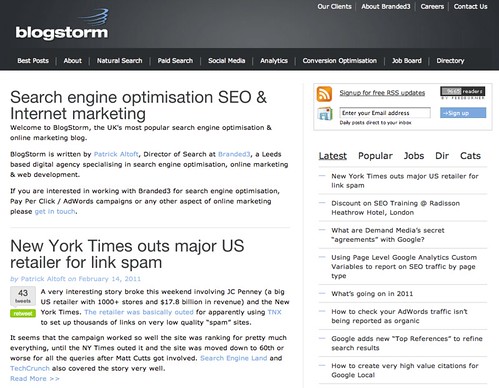
Task: Open Paid Search navigation item
Action: click(175, 61)
